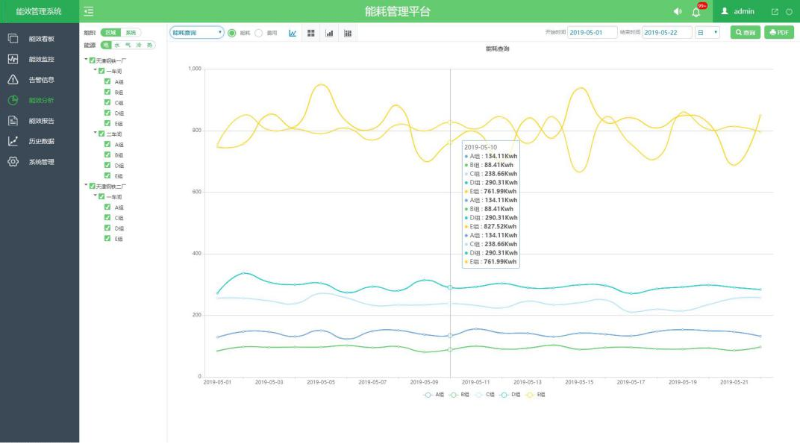This screenshot has width=800, height=444.
Task: Open the 能耗查询 dropdown
Action: point(196,33)
